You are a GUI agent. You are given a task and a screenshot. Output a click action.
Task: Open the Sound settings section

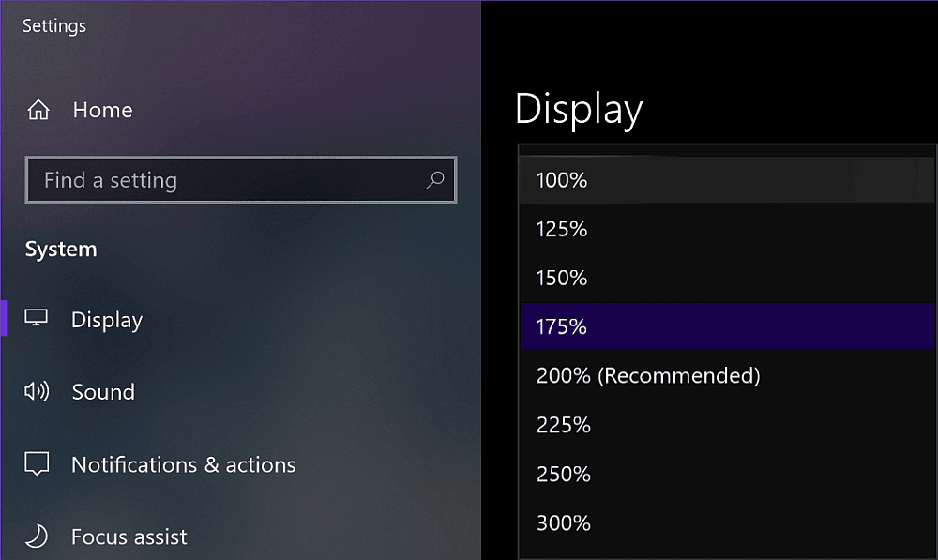pos(103,392)
